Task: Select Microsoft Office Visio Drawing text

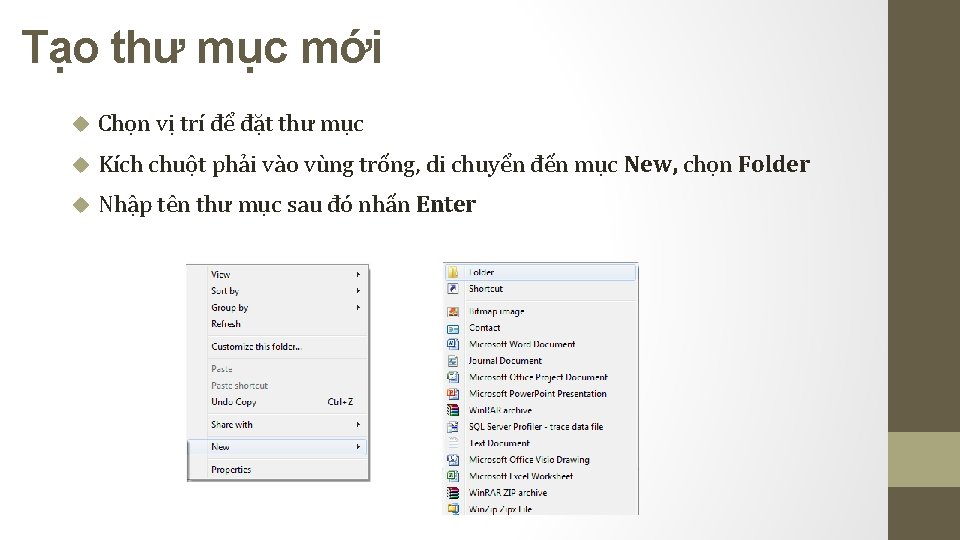Action: pos(529,459)
